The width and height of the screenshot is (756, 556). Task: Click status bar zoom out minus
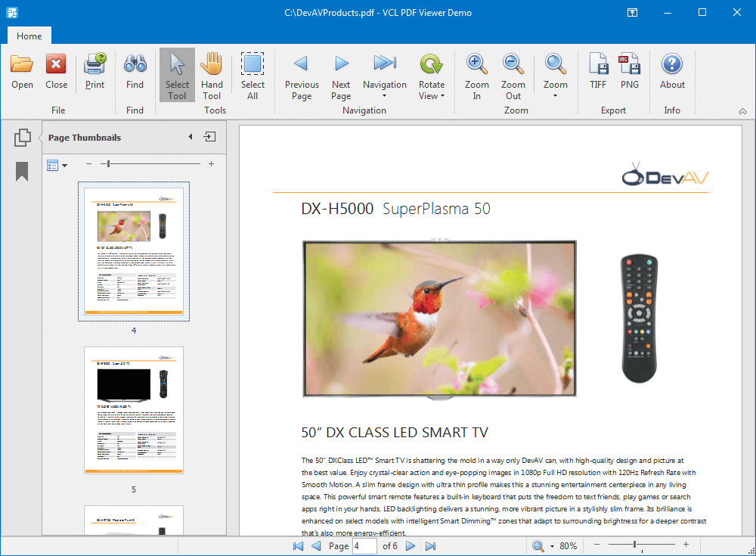[x=597, y=545]
